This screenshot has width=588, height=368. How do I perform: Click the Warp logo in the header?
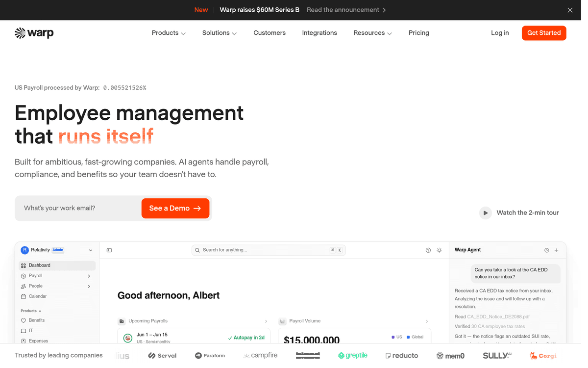coord(34,33)
